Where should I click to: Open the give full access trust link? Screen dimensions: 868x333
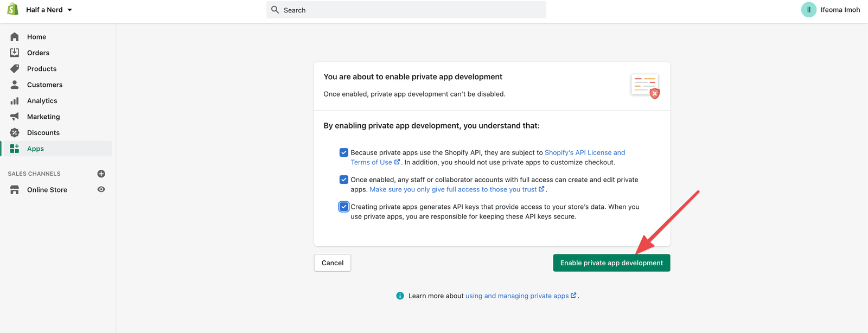tap(457, 189)
